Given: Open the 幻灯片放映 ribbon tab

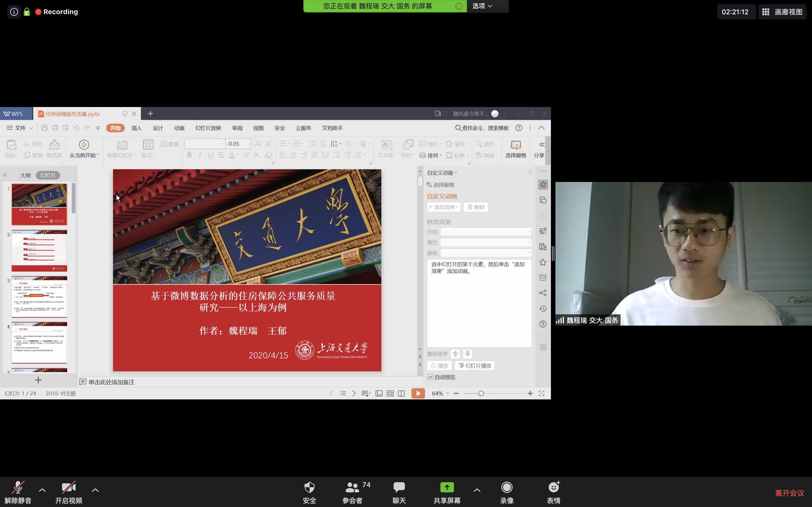Looking at the screenshot, I should (x=208, y=128).
